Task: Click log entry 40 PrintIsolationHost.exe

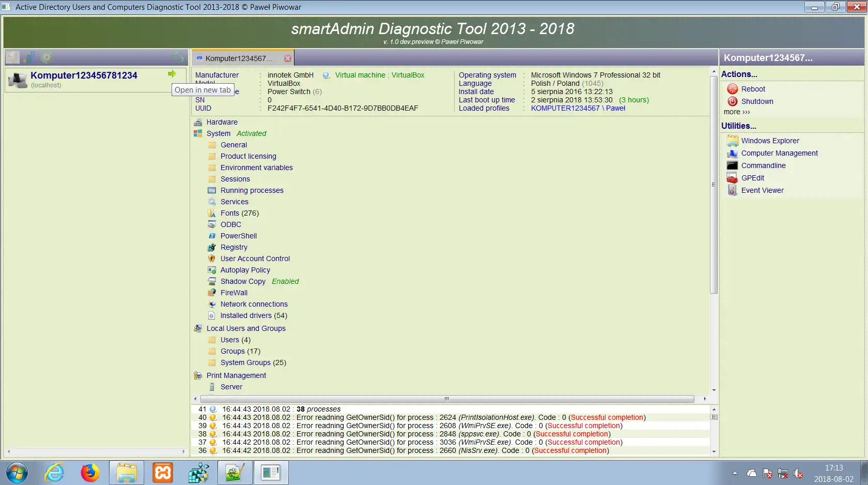Action: click(x=451, y=417)
